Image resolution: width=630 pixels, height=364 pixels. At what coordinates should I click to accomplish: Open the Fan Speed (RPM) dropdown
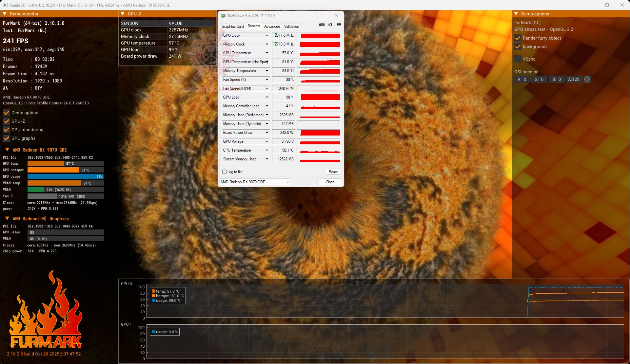tap(267, 88)
